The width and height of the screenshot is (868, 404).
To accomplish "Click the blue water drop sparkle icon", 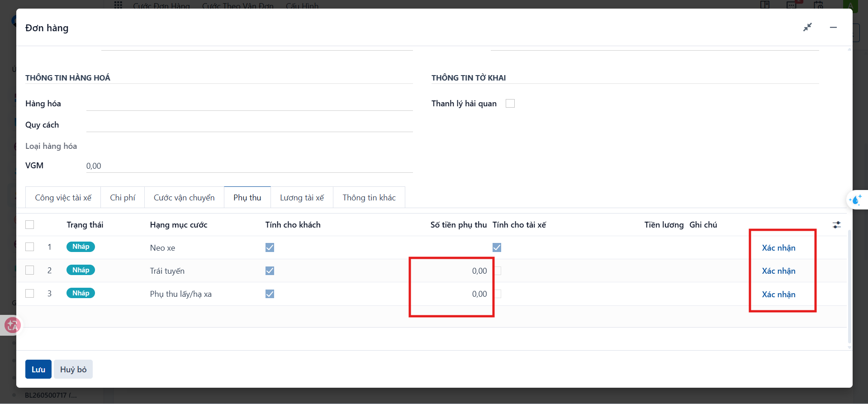I will (856, 200).
